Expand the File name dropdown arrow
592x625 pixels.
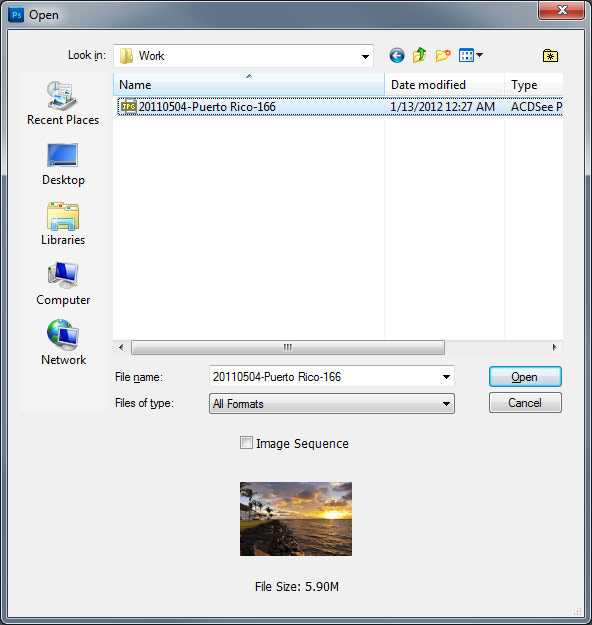(446, 377)
